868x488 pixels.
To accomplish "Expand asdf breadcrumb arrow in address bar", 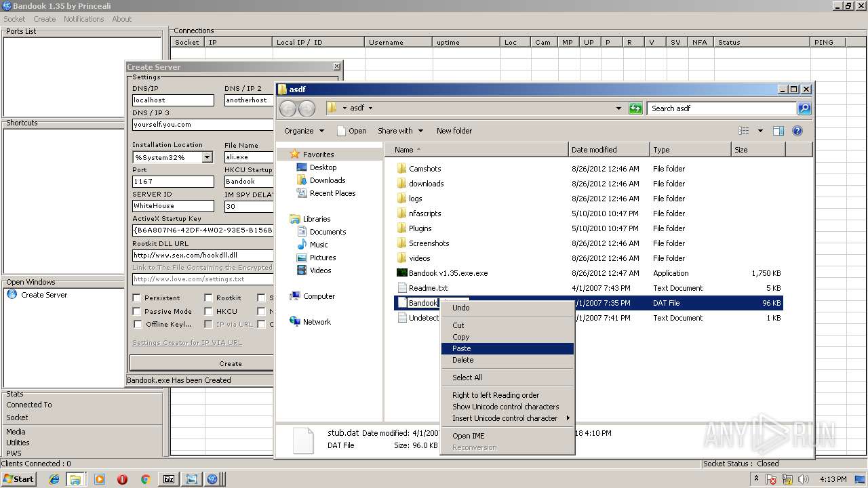I will (x=370, y=108).
